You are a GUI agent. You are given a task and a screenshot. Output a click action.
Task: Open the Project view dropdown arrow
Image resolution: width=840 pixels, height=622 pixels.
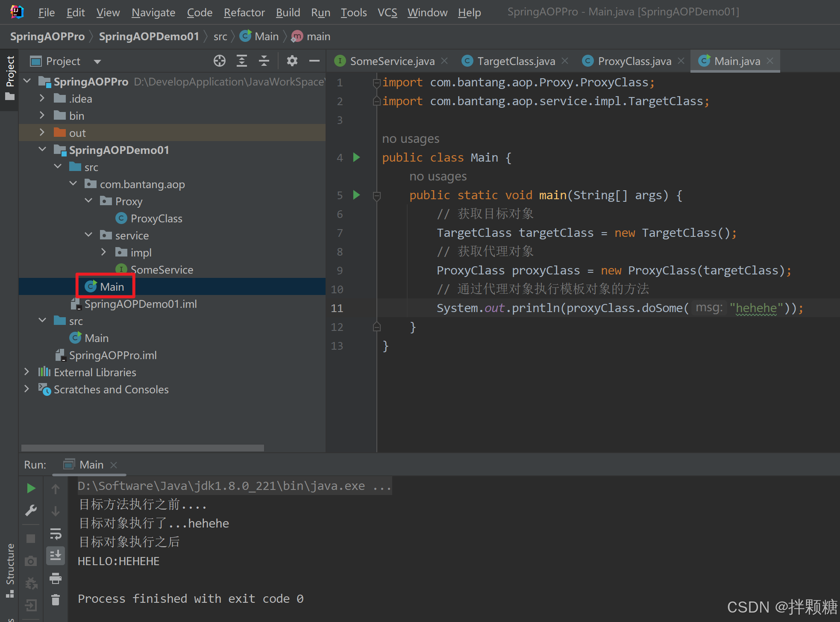coord(97,62)
